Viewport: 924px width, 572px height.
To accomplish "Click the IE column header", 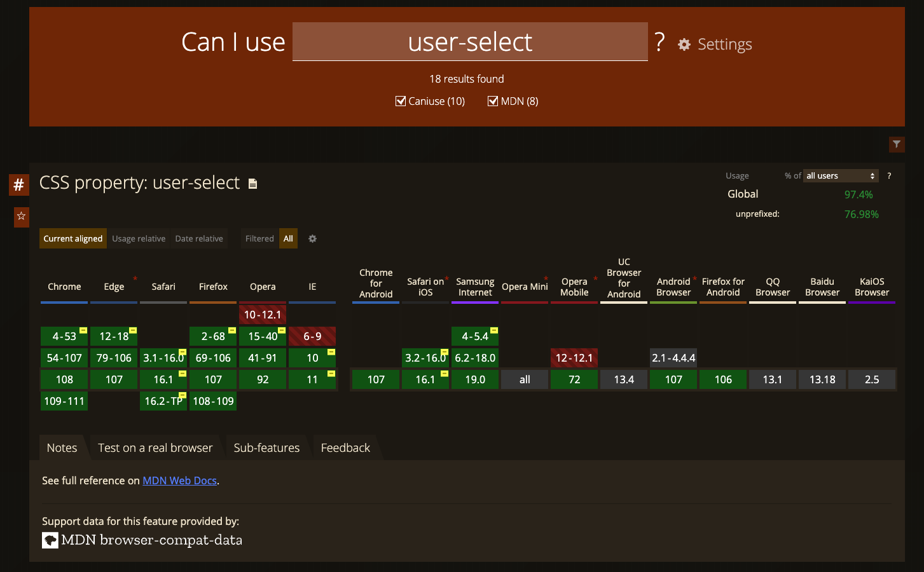I will point(312,287).
